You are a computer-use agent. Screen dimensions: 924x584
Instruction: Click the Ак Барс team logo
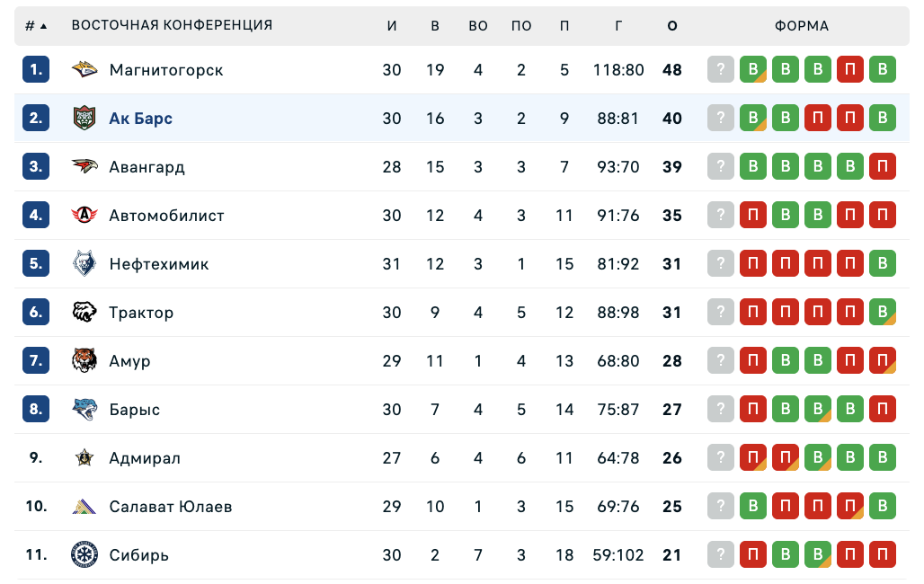tap(84, 119)
